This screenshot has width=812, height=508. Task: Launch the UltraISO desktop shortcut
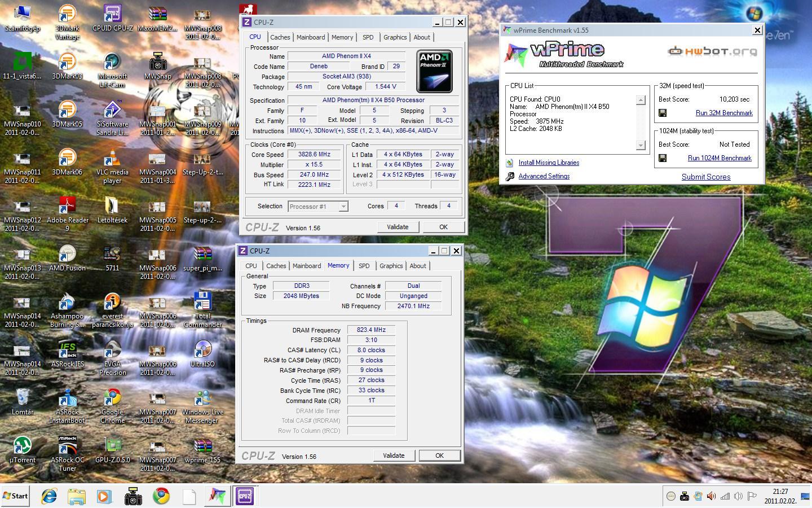tap(202, 353)
